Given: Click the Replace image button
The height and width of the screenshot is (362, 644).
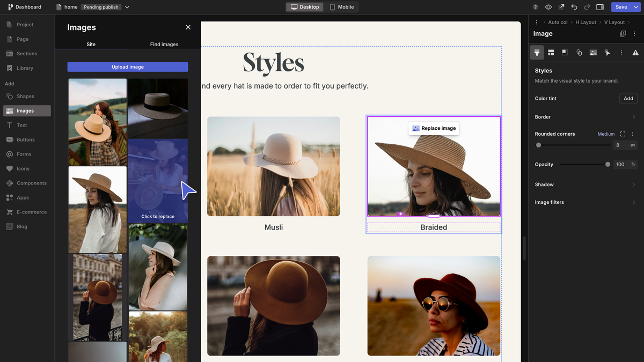Looking at the screenshot, I should pyautogui.click(x=434, y=128).
